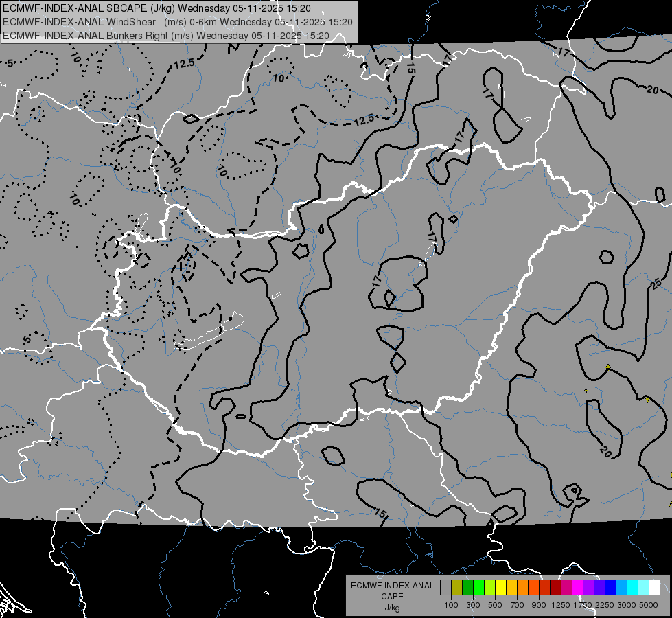Select the legend value 2250
This screenshot has width=672, height=618.
(605, 605)
